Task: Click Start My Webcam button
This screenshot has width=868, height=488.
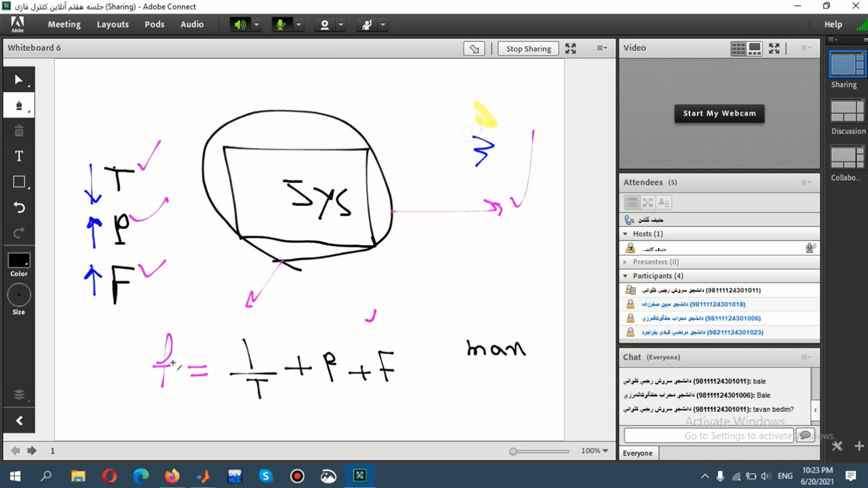Action: 719,113
